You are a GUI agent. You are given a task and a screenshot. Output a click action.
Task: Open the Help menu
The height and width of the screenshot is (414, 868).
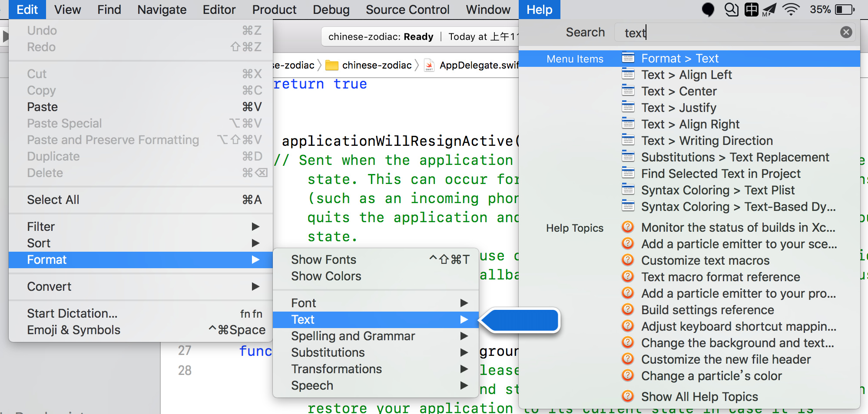coord(540,10)
